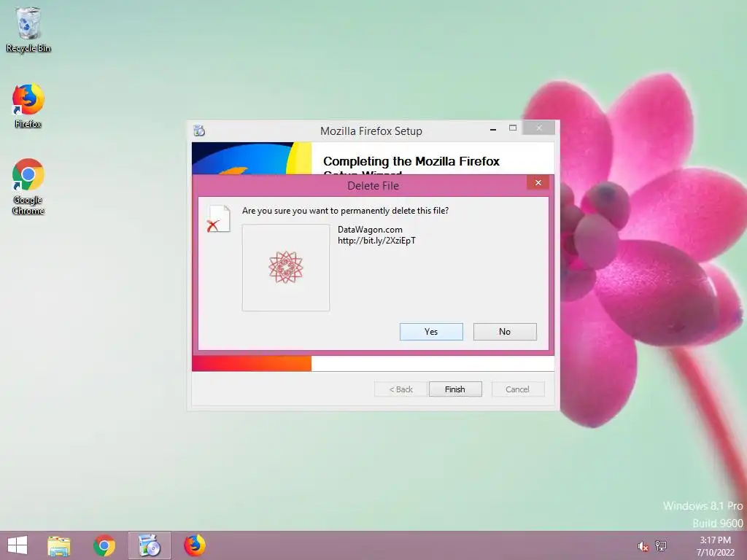
Task: Minimize the Mozilla Firefox Setup window
Action: point(493,129)
